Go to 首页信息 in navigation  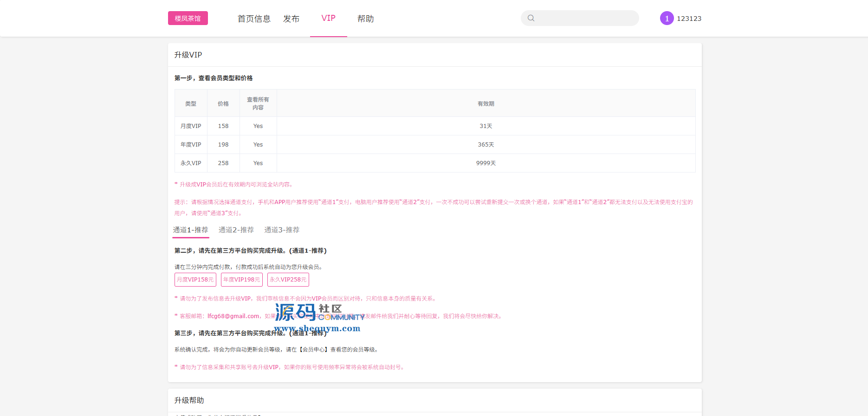pos(254,19)
